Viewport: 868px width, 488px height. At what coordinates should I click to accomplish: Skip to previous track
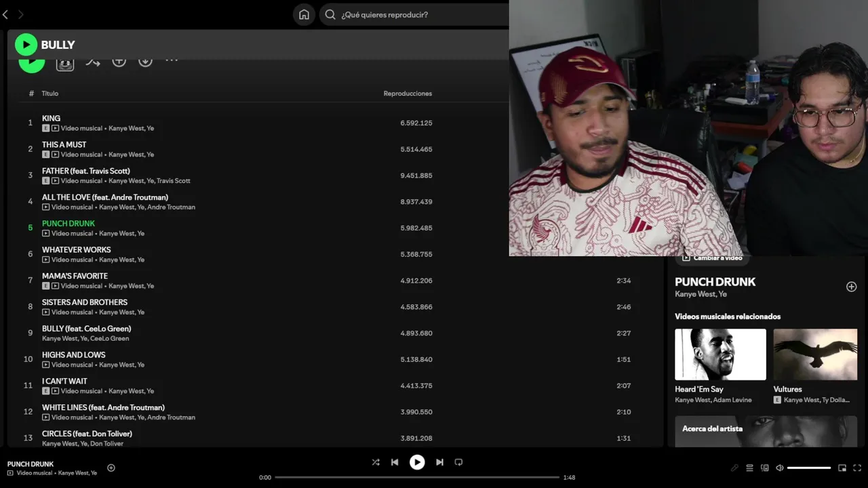[x=395, y=462]
